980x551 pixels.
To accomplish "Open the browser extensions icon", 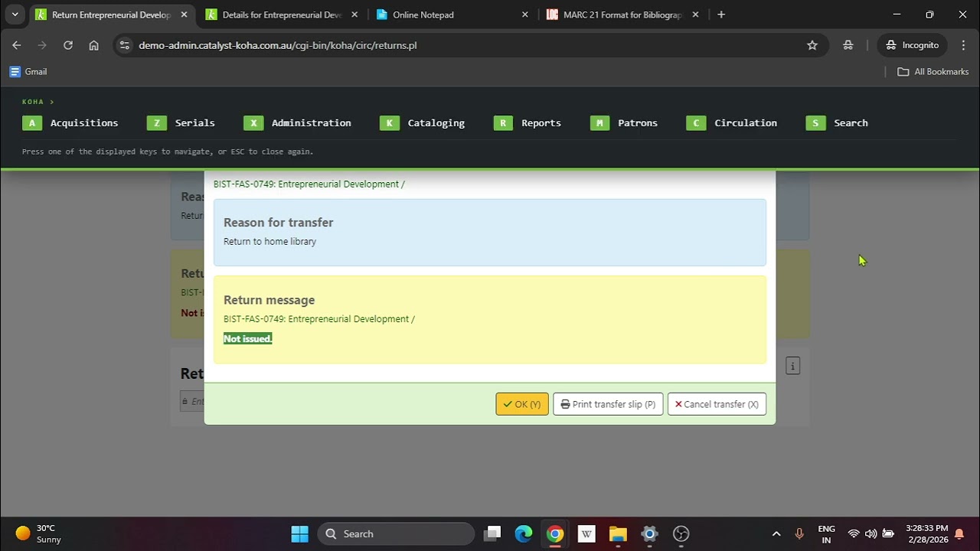I will tap(848, 45).
